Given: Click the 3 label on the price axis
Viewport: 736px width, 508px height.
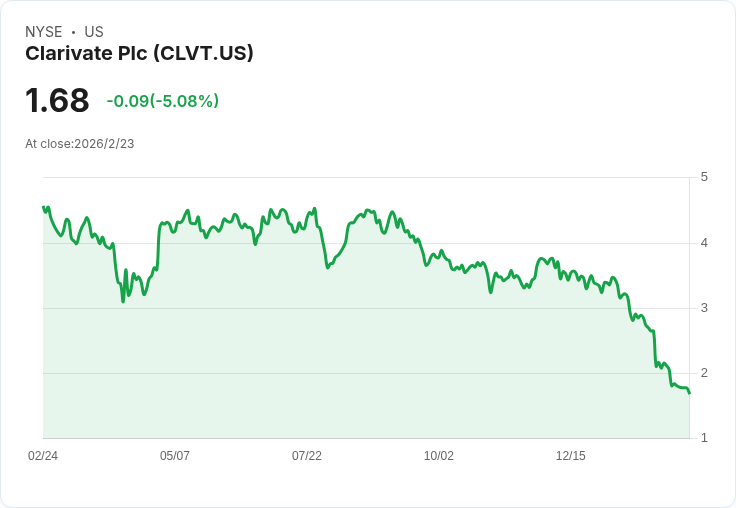Looking at the screenshot, I should pyautogui.click(x=704, y=308).
